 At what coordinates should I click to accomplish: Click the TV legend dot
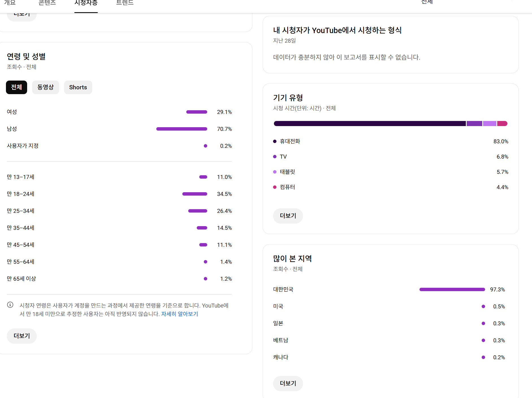pos(275,157)
